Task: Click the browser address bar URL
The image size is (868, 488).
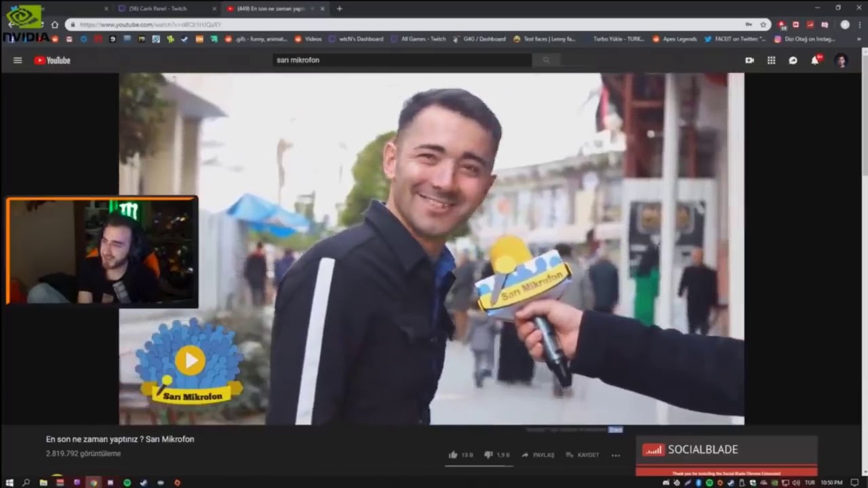Action: (151, 24)
